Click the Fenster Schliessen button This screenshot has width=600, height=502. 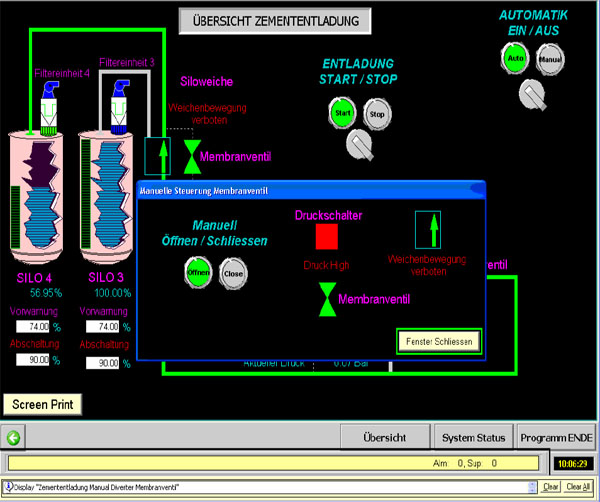438,341
